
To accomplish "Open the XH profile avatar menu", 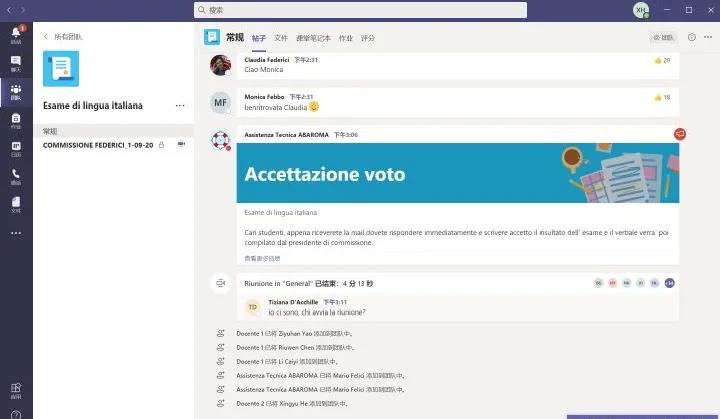I will click(641, 10).
